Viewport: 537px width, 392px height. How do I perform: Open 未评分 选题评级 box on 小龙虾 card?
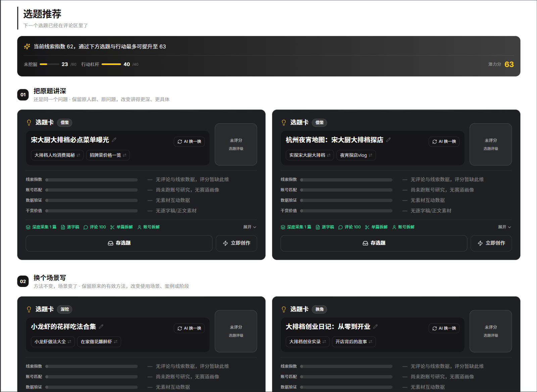point(236,331)
